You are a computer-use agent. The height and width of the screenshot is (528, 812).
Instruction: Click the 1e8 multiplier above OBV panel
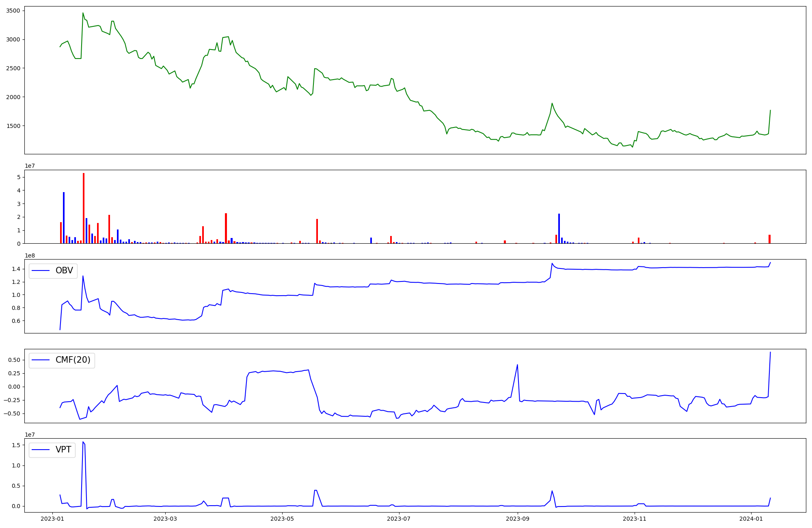[30, 256]
